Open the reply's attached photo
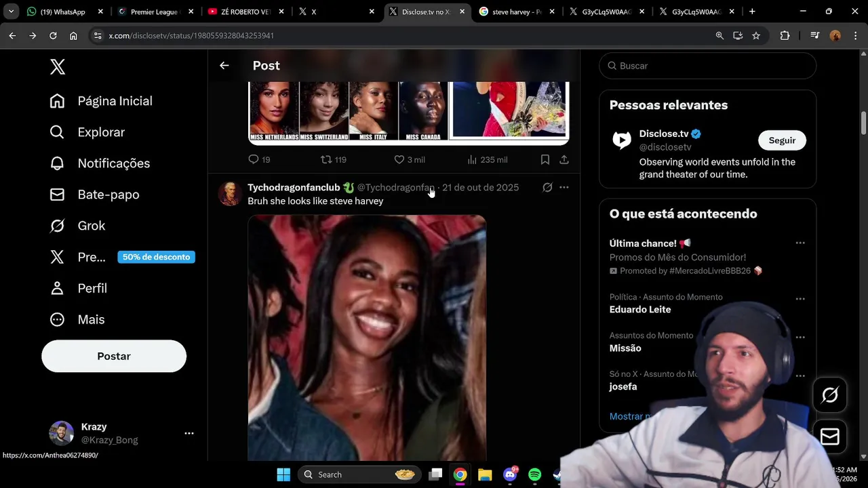868x488 pixels. [367, 338]
